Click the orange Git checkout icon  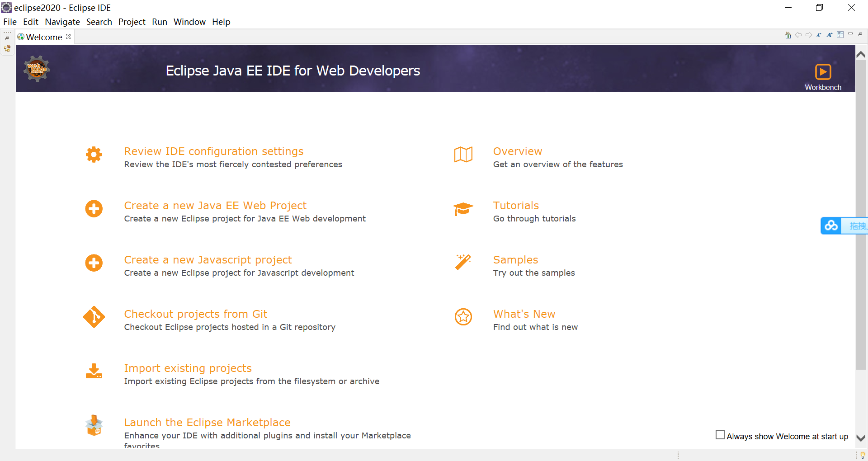(x=94, y=317)
